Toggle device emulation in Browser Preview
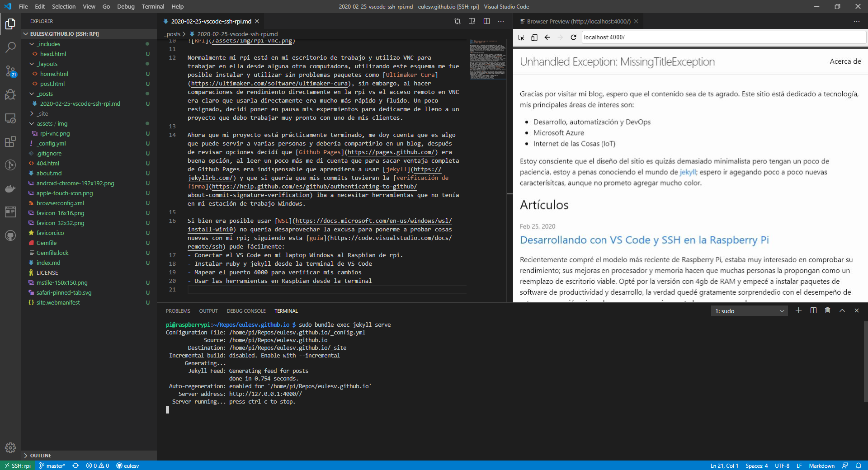Screen dimensions: 868x470 click(x=534, y=38)
